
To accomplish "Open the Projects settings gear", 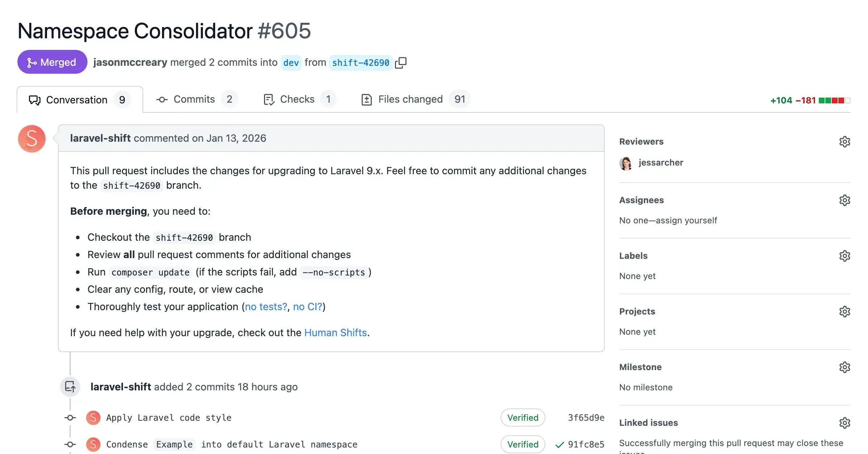I will point(845,311).
